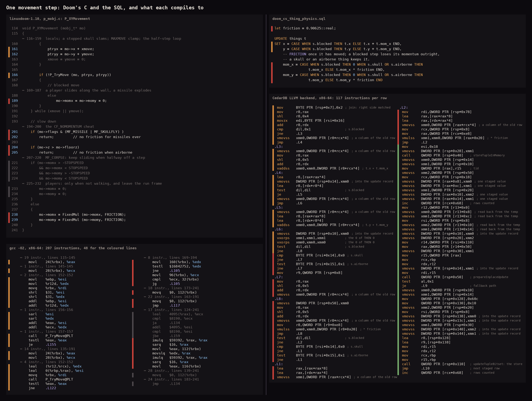This screenshot has height=401, width=532.
Task: Click the gcc instruction 'je .L155'
Action: pos(42,345)
